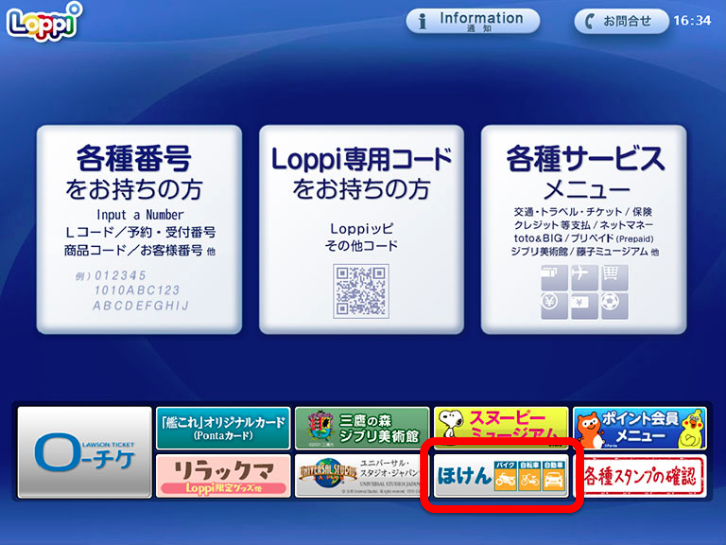Open 三鷹の森ジブリ美術館 banner
This screenshot has width=726, height=545.
362,428
